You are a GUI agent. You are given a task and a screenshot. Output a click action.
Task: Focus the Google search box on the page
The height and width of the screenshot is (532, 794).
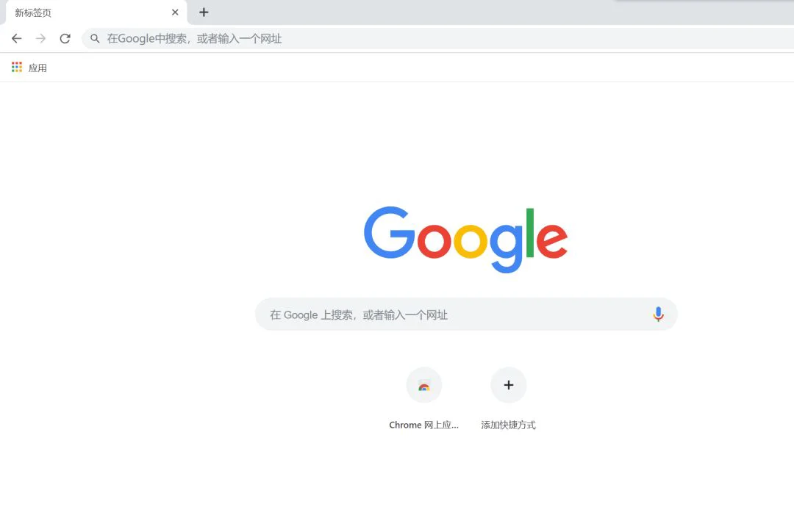[466, 314]
